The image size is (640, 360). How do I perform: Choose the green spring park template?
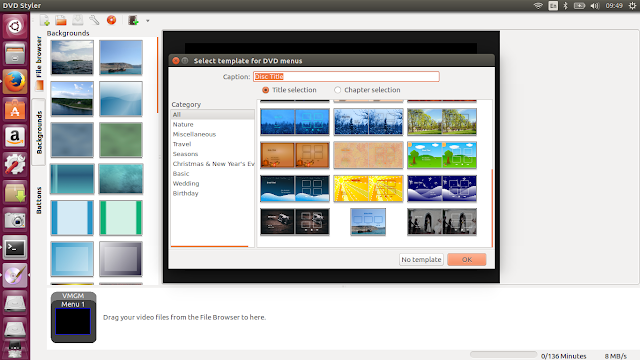coord(442,122)
